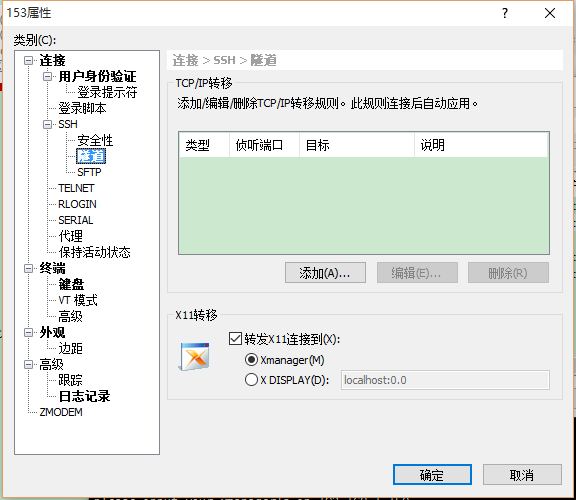
Task: Select TELNET category
Action: point(76,188)
